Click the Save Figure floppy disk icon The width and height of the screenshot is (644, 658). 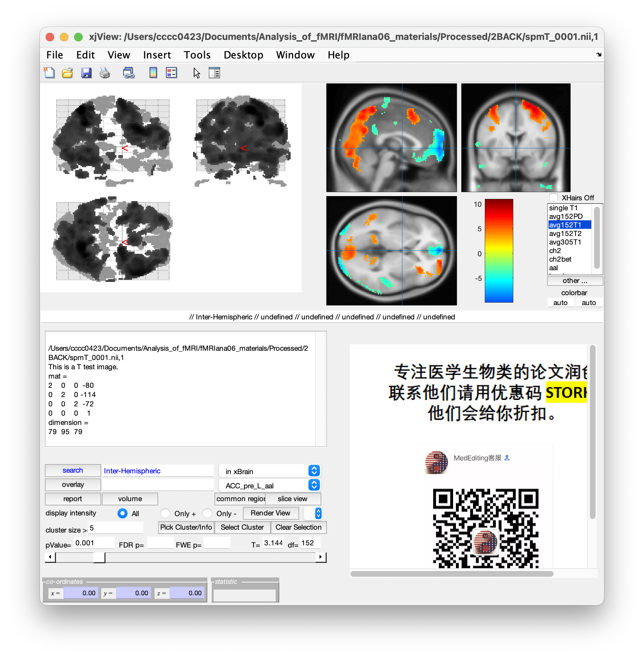[86, 73]
